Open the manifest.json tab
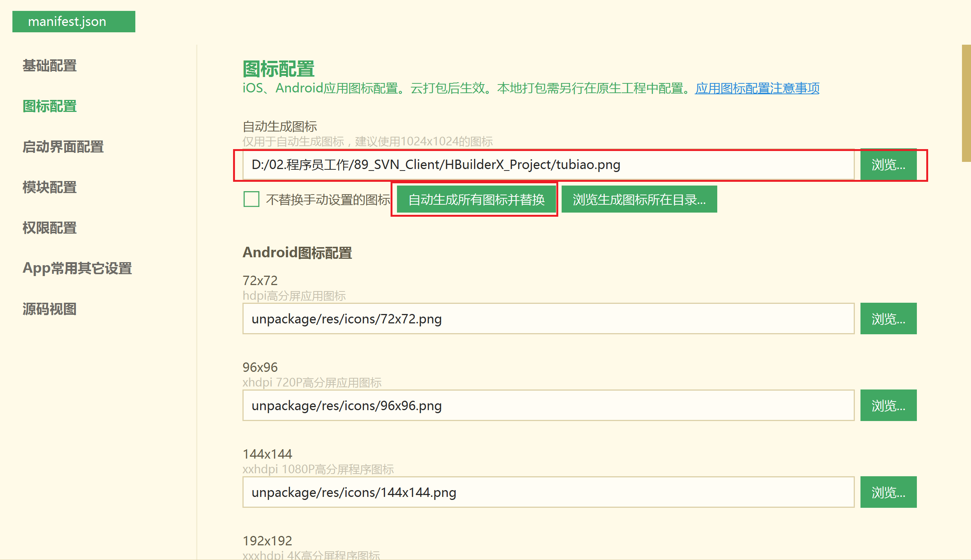Image resolution: width=971 pixels, height=560 pixels. [74, 21]
